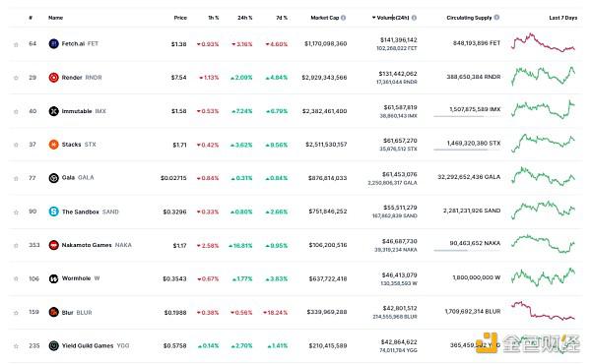Viewport: 591px width, 364px height.
Task: Open the Nakamoto Games NAKA link
Action: (x=97, y=245)
